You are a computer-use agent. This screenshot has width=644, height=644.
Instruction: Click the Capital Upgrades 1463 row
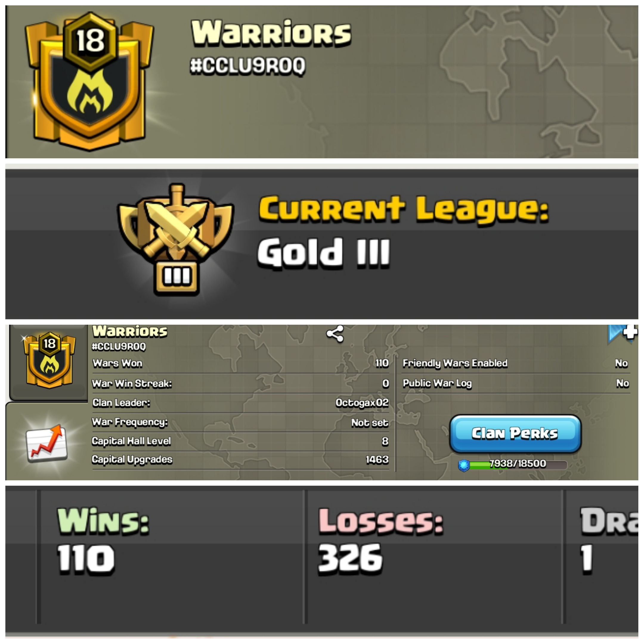click(x=241, y=460)
